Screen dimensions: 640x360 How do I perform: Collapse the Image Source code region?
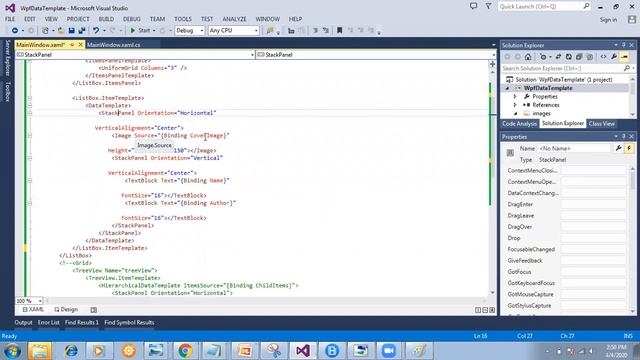pos(30,136)
